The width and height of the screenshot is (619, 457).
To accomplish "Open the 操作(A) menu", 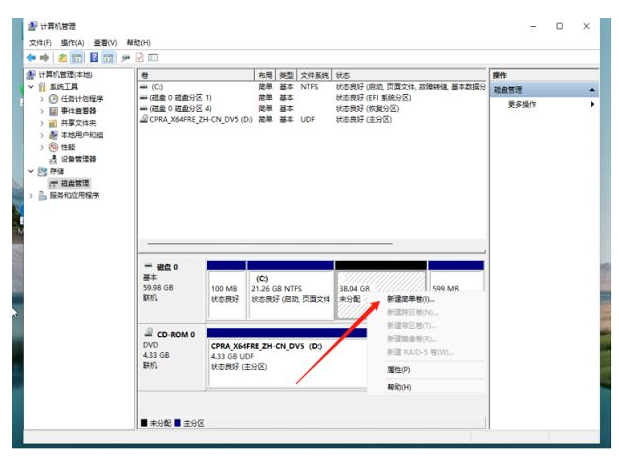I will tap(73, 43).
